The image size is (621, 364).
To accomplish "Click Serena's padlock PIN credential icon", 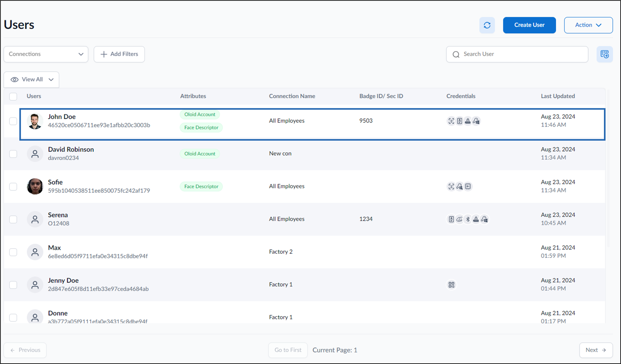I will pyautogui.click(x=476, y=219).
